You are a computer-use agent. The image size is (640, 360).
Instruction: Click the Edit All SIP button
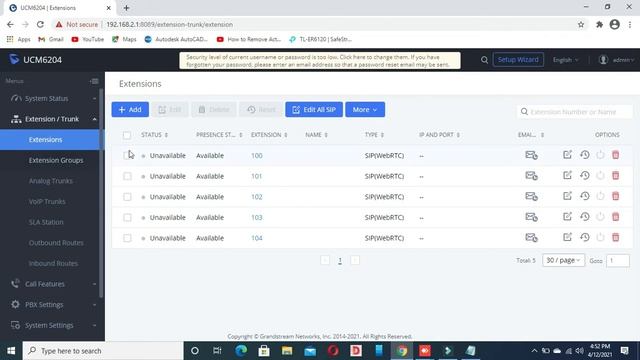[x=314, y=109]
